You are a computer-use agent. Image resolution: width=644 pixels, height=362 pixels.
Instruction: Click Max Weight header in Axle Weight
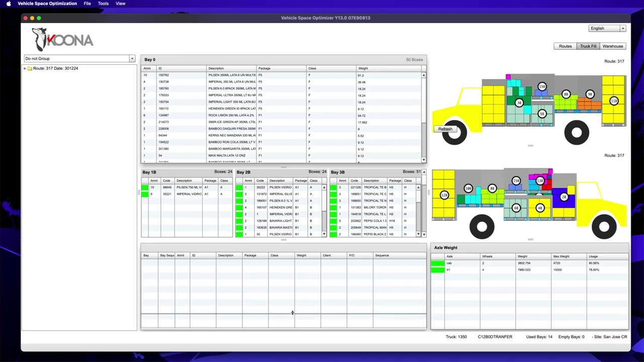[570, 256]
